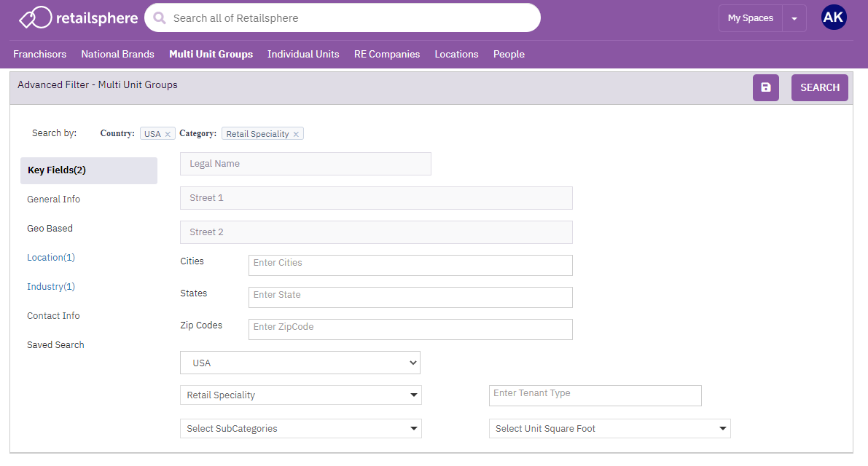Screen dimensions: 868x466
Task: Open the Retail Speciality category dropdown
Action: 300,395
